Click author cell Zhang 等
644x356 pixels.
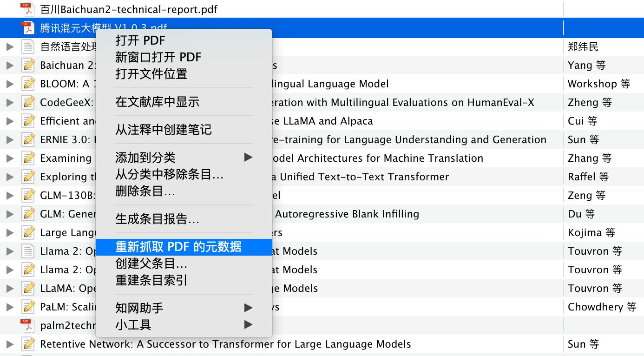(x=590, y=158)
